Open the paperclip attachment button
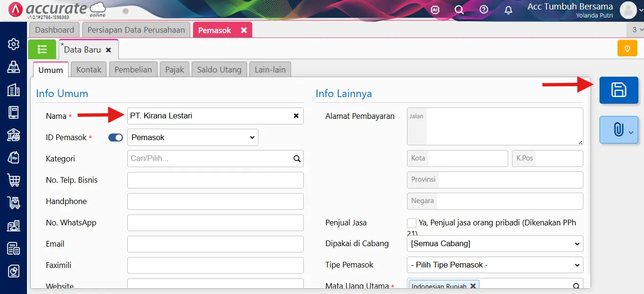The height and width of the screenshot is (294, 644). pyautogui.click(x=618, y=130)
